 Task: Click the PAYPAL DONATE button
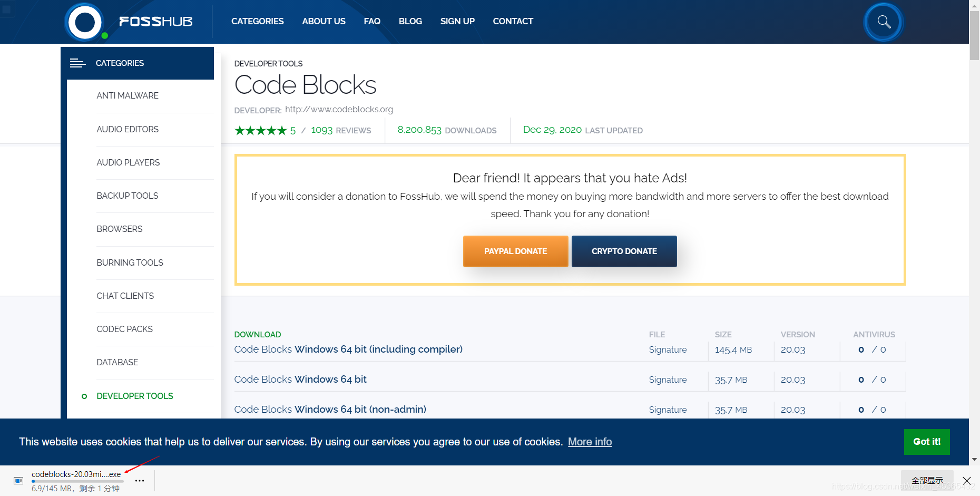(x=515, y=251)
